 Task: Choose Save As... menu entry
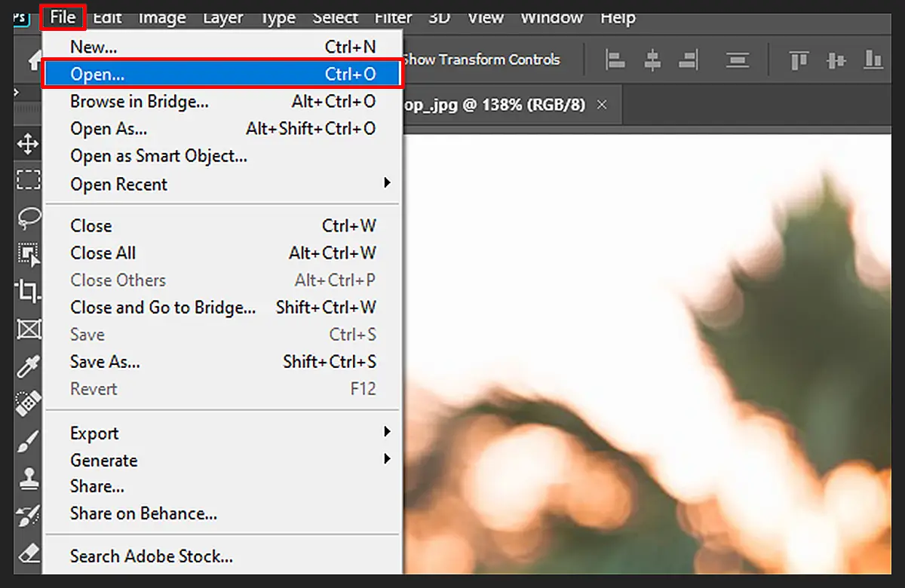(x=221, y=362)
